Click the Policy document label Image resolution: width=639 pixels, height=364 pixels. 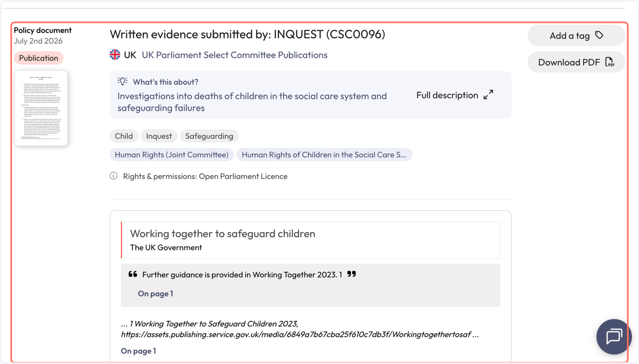coord(43,30)
